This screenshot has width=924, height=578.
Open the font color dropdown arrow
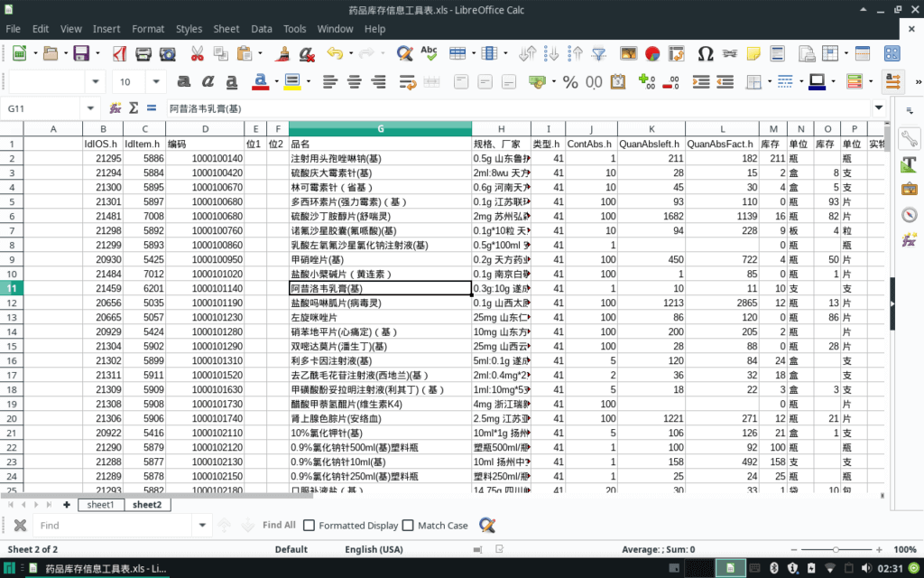pyautogui.click(x=275, y=82)
